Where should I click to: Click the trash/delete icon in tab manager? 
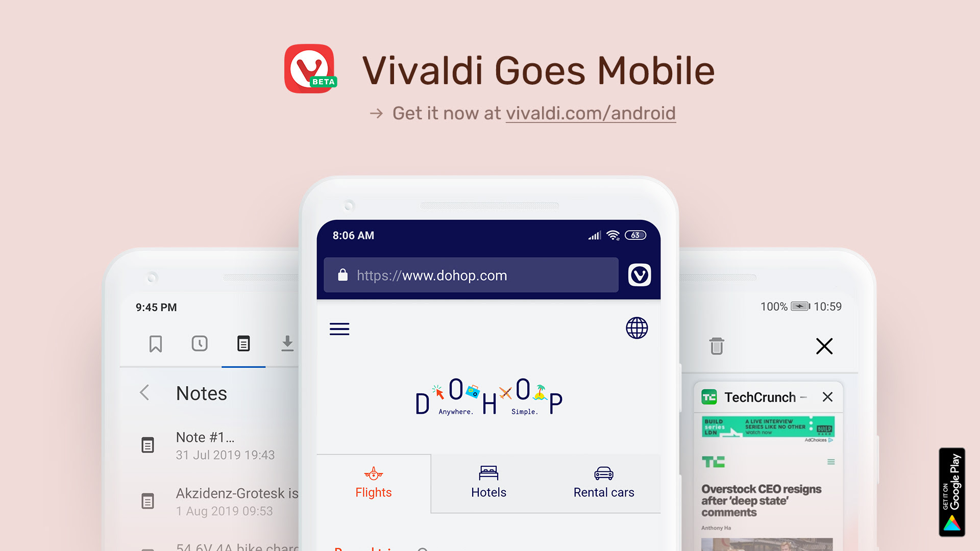point(717,347)
